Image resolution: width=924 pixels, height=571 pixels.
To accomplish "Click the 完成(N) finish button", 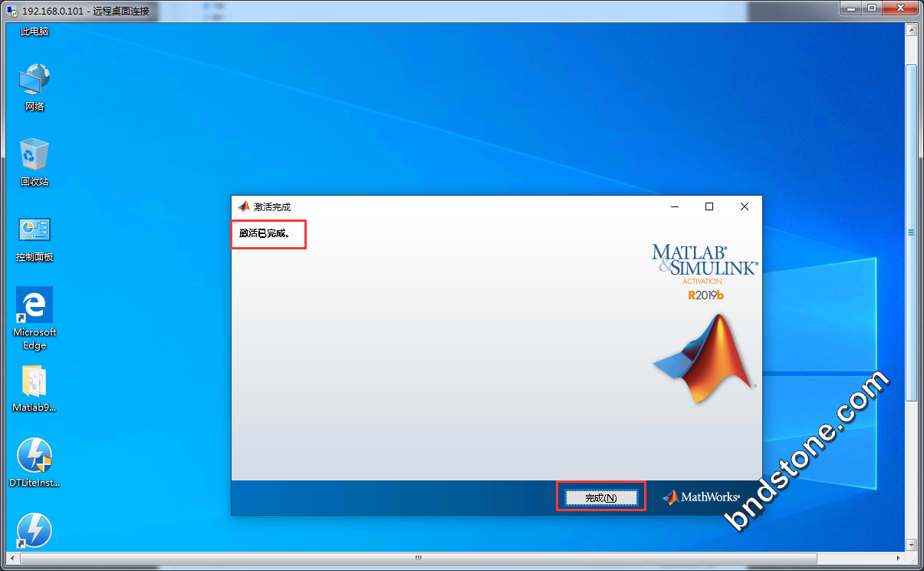I will click(x=600, y=497).
